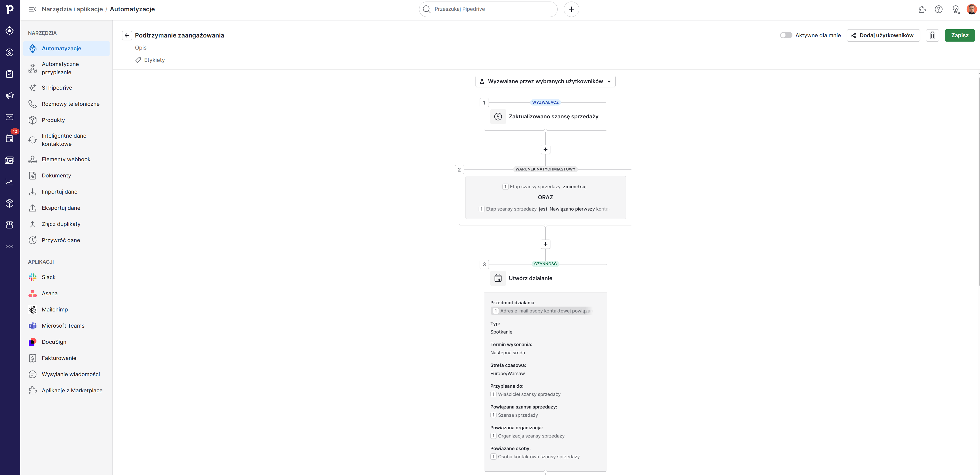Viewport: 980px width, 475px height.
Task: Add step after the trigger block
Action: tap(545, 150)
